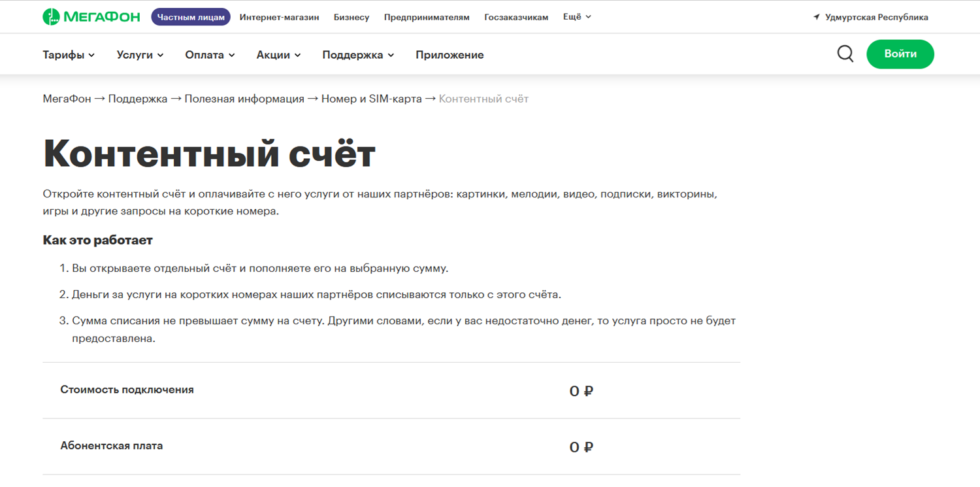980x487 pixels.
Task: Open the search magnifier icon
Action: click(845, 54)
